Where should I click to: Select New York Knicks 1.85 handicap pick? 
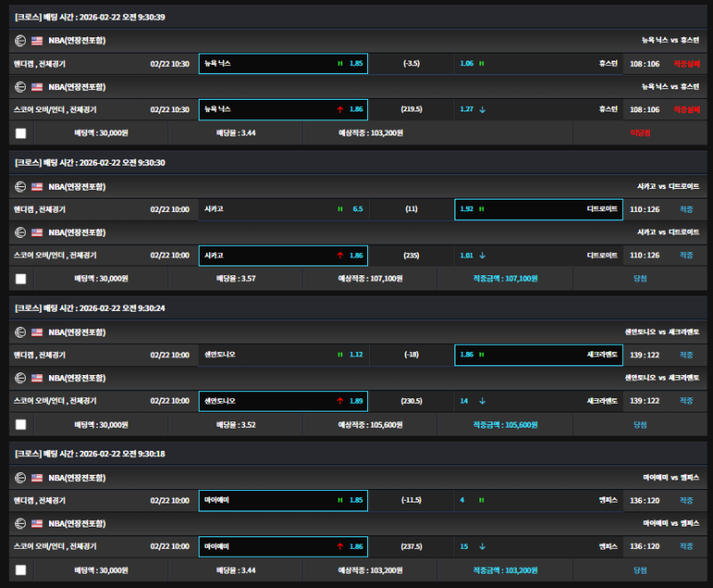[283, 63]
